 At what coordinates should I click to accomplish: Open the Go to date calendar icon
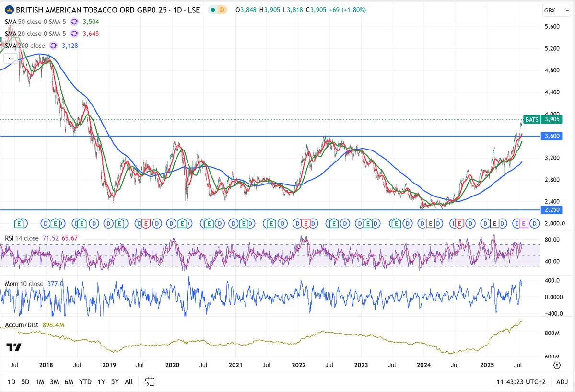(x=150, y=382)
